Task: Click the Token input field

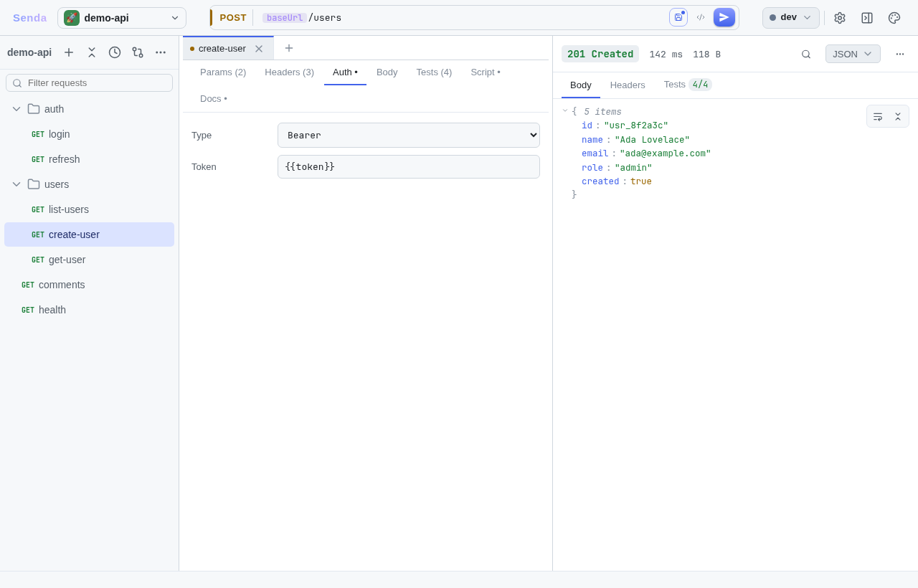Action: coord(409,166)
